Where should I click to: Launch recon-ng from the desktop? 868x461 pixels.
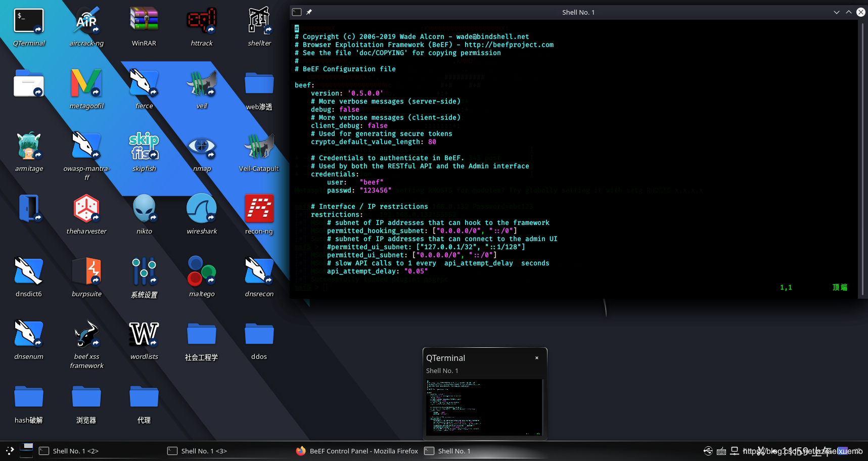tap(259, 215)
